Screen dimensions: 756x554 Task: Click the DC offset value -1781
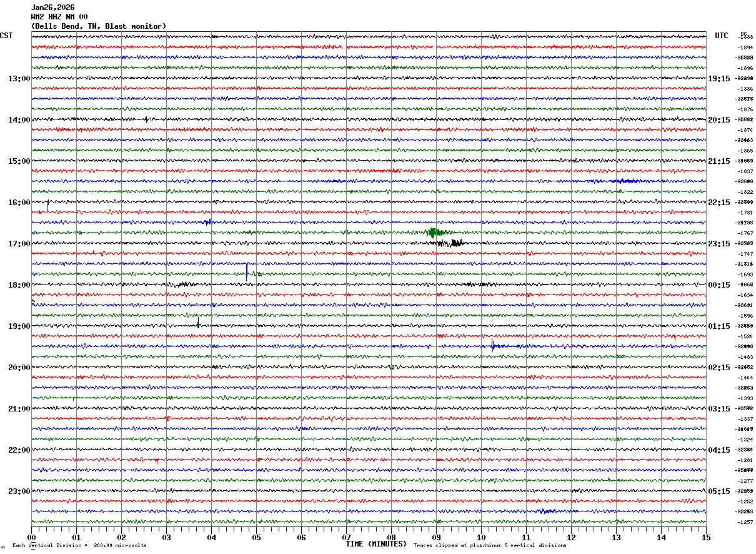745,213
